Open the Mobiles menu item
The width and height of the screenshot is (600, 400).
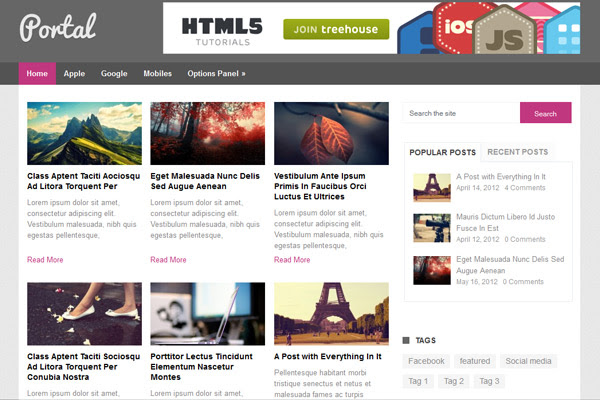[157, 73]
